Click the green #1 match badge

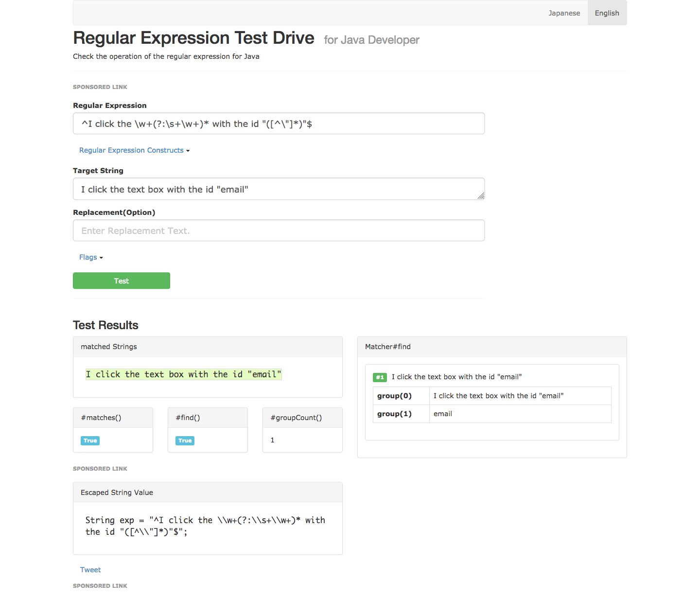pyautogui.click(x=380, y=377)
